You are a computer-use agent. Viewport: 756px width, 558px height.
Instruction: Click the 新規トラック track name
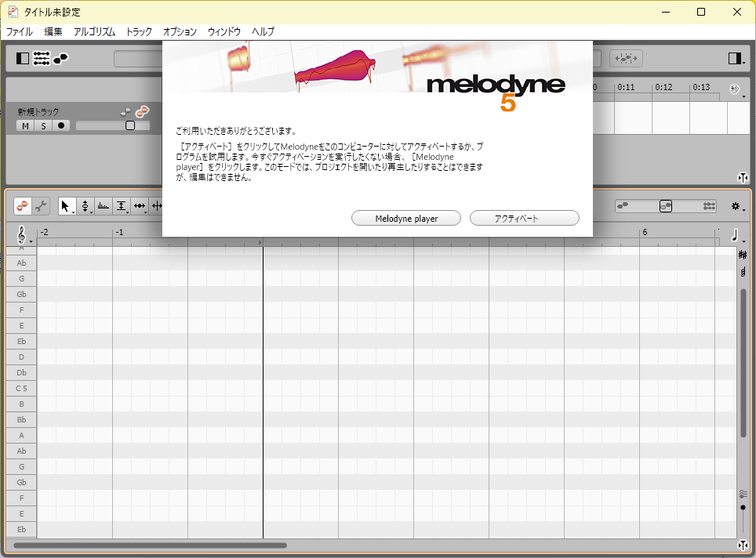[38, 112]
